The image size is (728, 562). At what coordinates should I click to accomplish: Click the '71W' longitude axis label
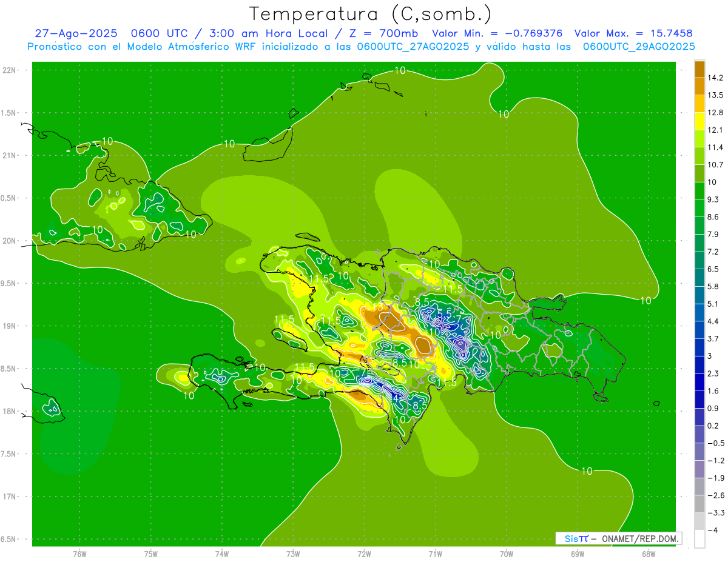point(435,554)
